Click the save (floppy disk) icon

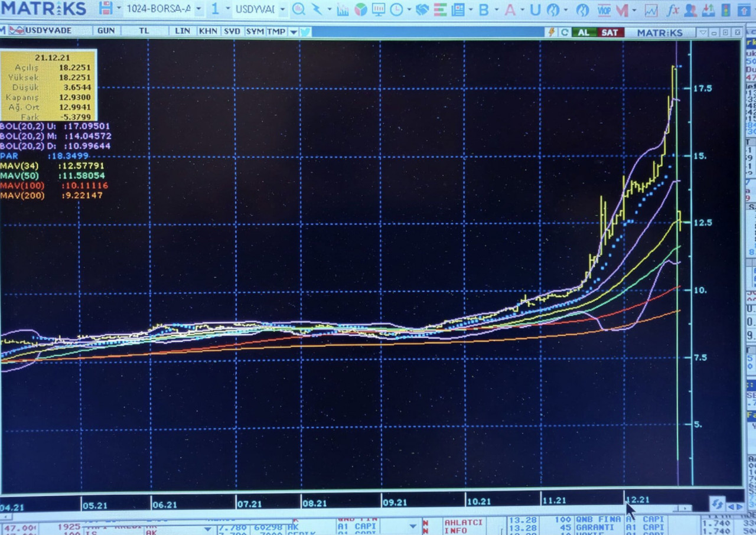[106, 9]
